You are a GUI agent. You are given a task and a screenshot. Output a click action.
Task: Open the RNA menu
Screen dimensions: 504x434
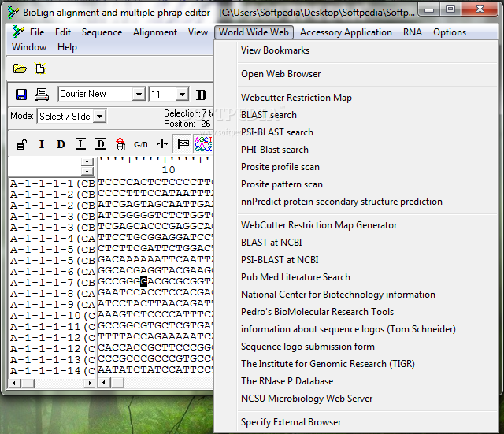(x=413, y=32)
